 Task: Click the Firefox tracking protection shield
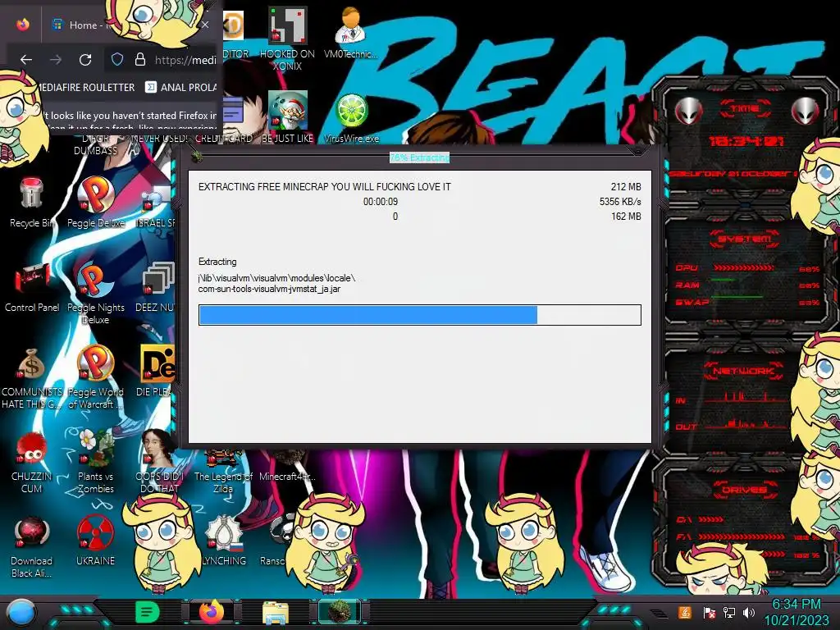point(116,59)
